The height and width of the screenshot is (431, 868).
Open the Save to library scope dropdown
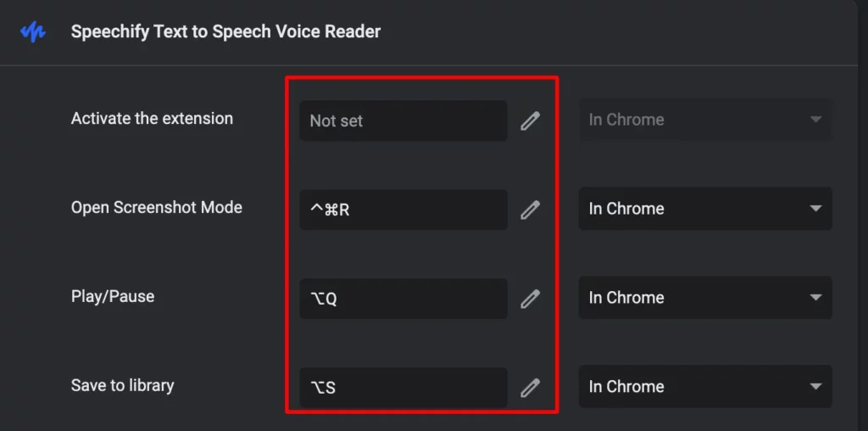(704, 387)
